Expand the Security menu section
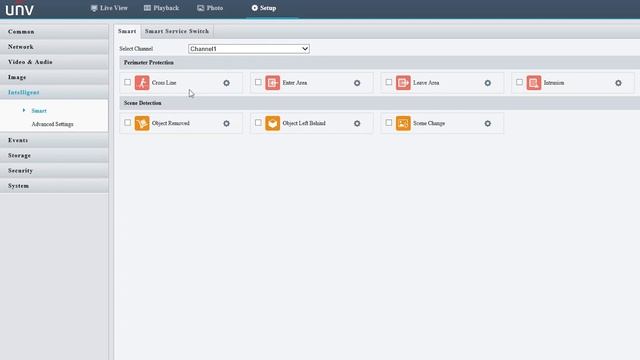640x360 pixels. (54, 171)
